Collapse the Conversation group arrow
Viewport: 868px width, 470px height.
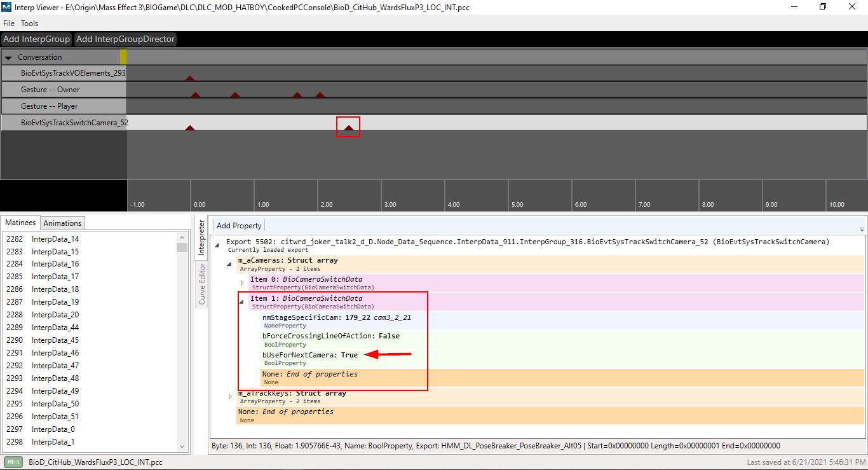coord(8,57)
